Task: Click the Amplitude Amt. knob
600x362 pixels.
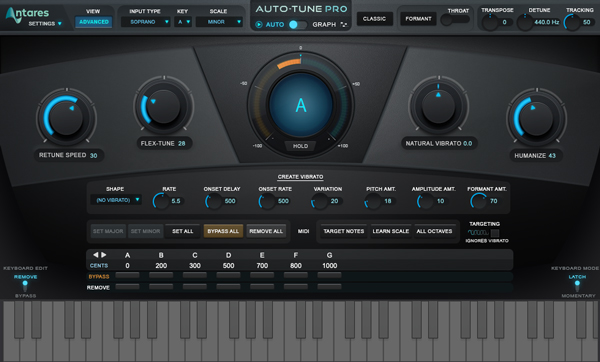Action: coord(426,201)
